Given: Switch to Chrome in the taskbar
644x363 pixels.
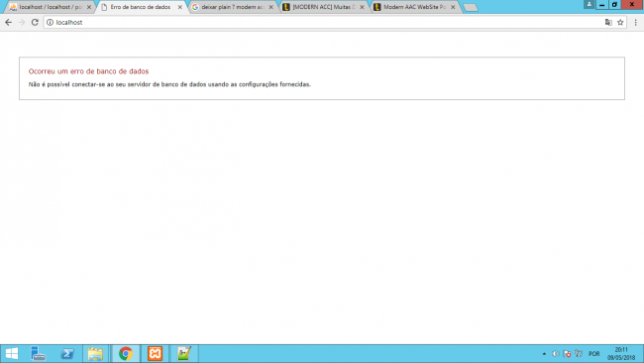Looking at the screenshot, I should click(126, 353).
